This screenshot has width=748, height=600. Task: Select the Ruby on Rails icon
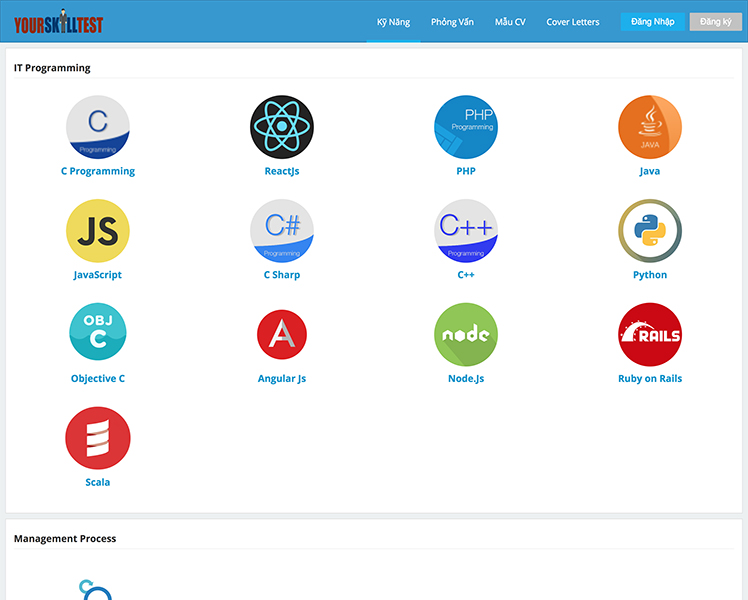click(x=650, y=335)
